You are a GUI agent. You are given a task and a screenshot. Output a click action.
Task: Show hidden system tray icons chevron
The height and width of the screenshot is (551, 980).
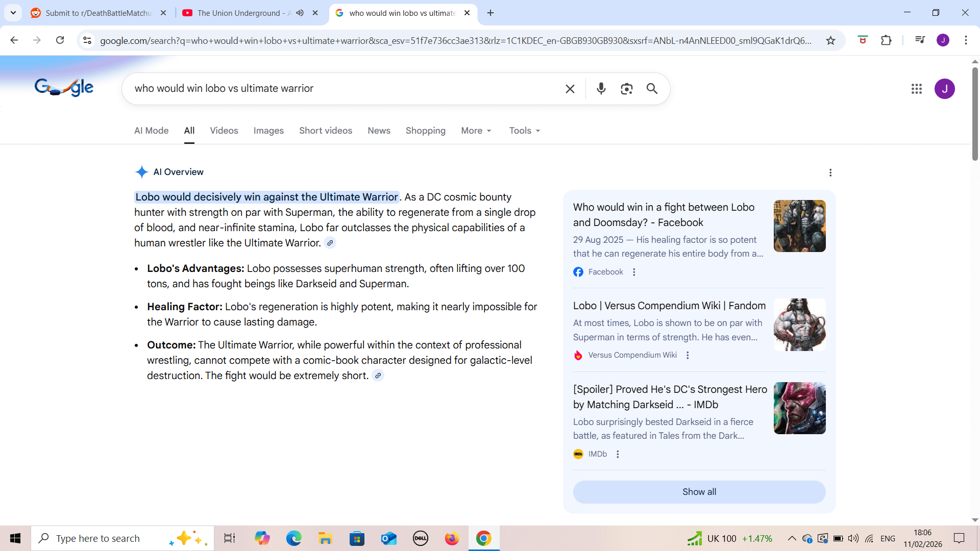[792, 538]
